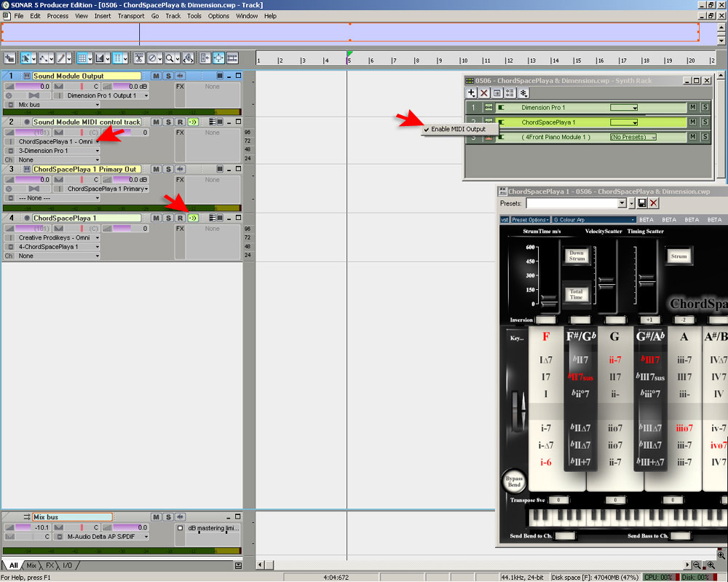
Task: Click Insert Synth plus icon in Synth Rack
Action: click(471, 93)
